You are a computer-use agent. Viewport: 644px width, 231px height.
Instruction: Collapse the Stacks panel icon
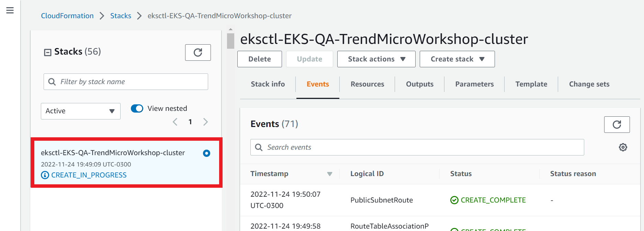pyautogui.click(x=48, y=52)
